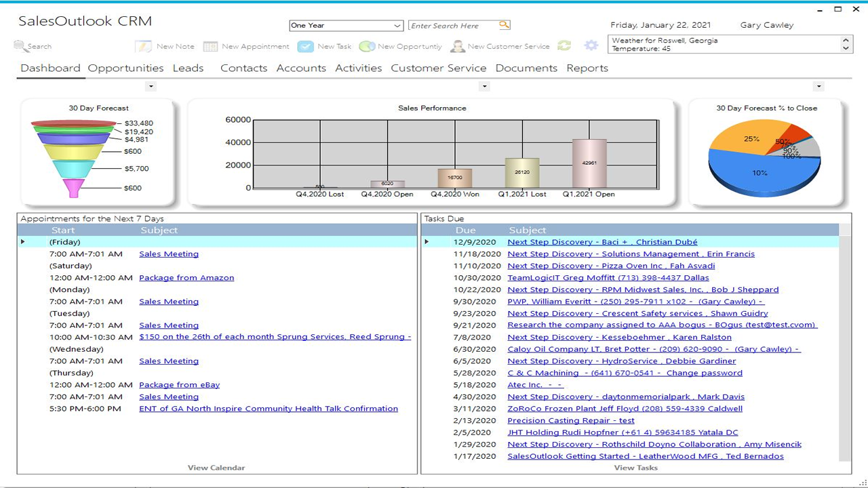Click the gear icon next to the weather panel
Viewport: 868px width, 488px height.
tap(591, 45)
